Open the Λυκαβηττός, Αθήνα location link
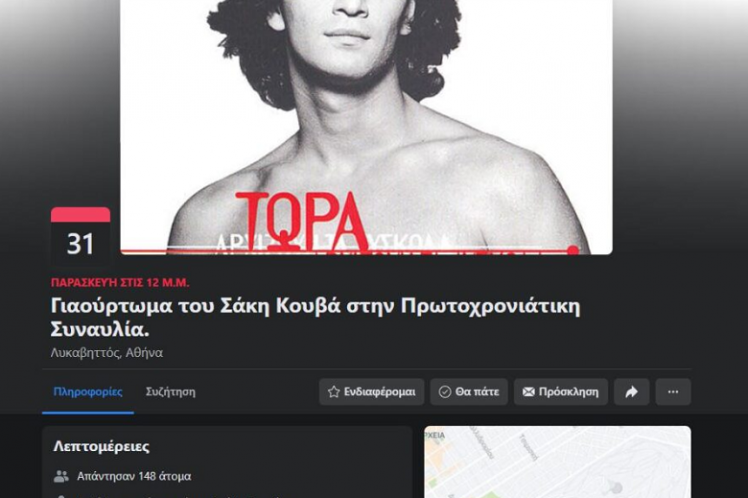 pos(107,353)
